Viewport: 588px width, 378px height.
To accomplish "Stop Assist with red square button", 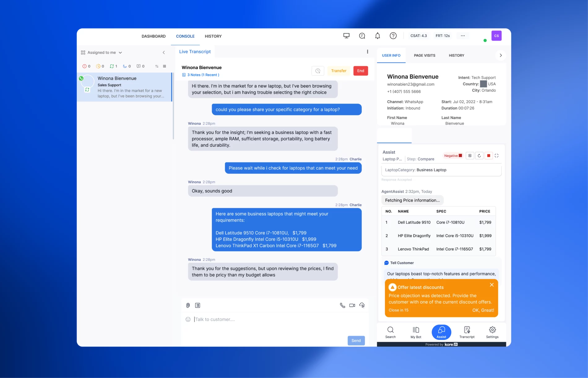I will [489, 156].
